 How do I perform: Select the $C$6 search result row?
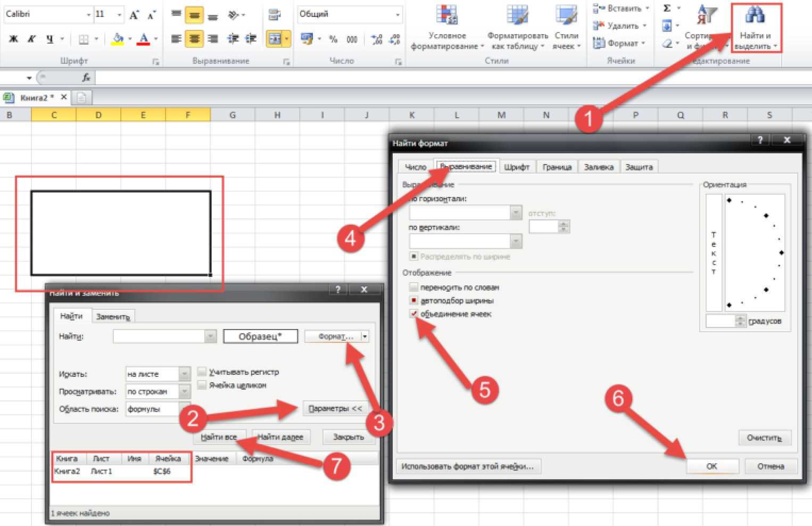[x=215, y=471]
